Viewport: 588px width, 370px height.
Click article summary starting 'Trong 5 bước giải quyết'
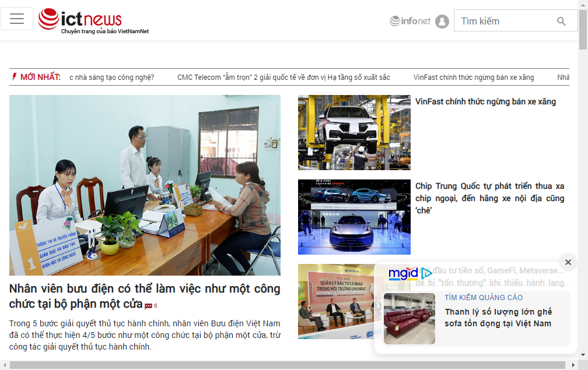pos(145,335)
